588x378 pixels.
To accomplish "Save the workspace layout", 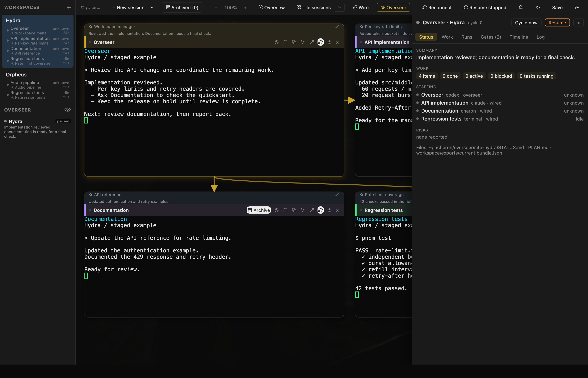I will click(x=557, y=7).
